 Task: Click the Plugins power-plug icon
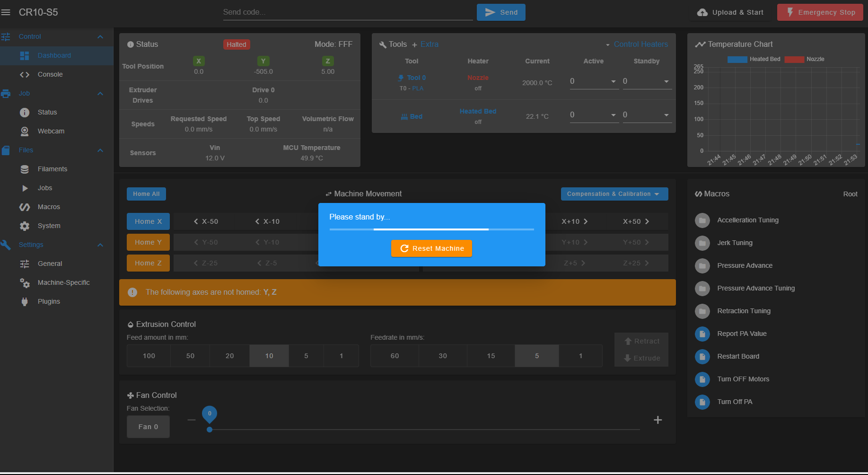point(25,301)
